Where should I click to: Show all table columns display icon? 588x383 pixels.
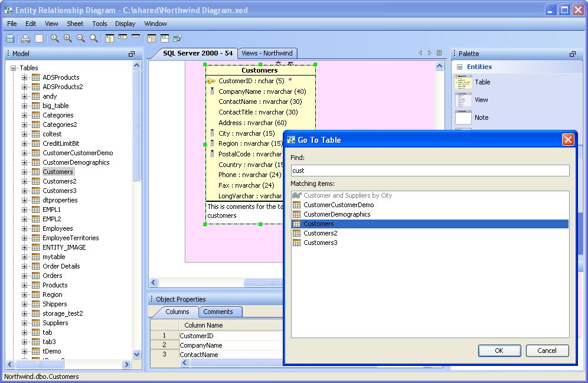coord(110,38)
